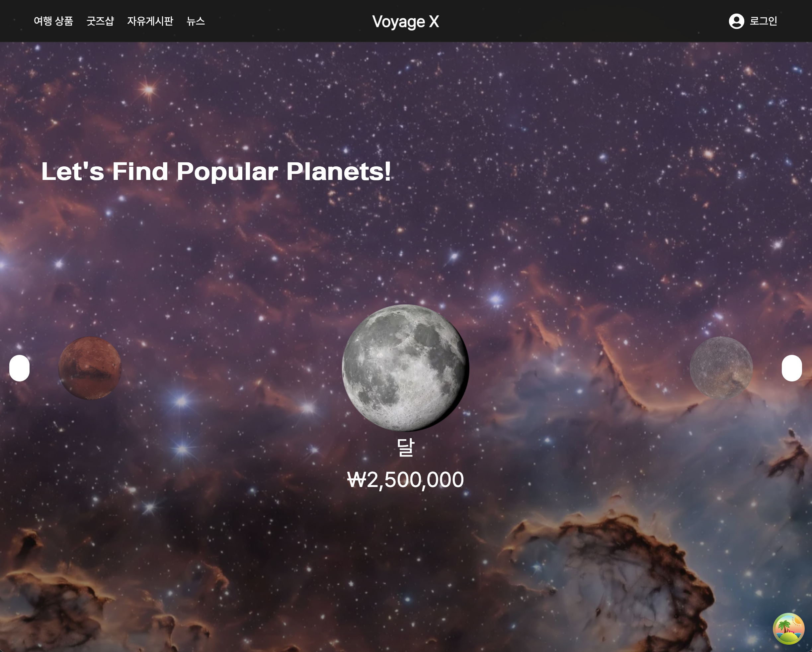Advance to the next planet slide
The width and height of the screenshot is (812, 652).
(792, 368)
